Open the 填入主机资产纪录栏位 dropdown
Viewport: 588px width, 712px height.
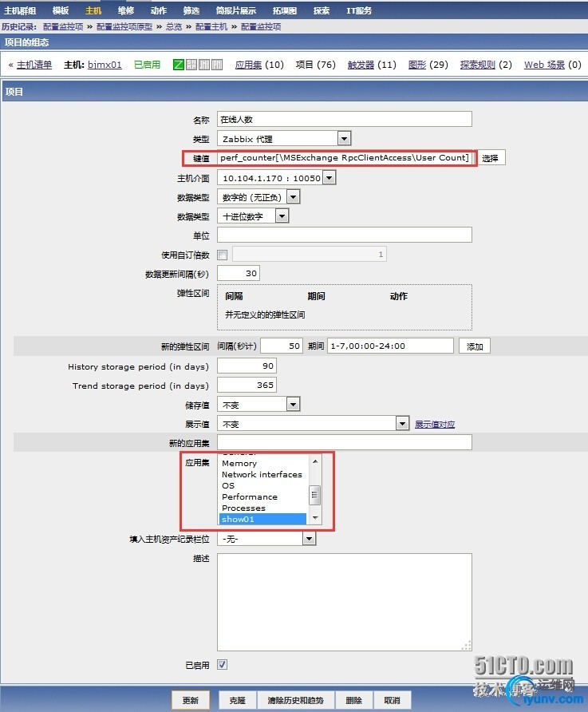[266, 539]
